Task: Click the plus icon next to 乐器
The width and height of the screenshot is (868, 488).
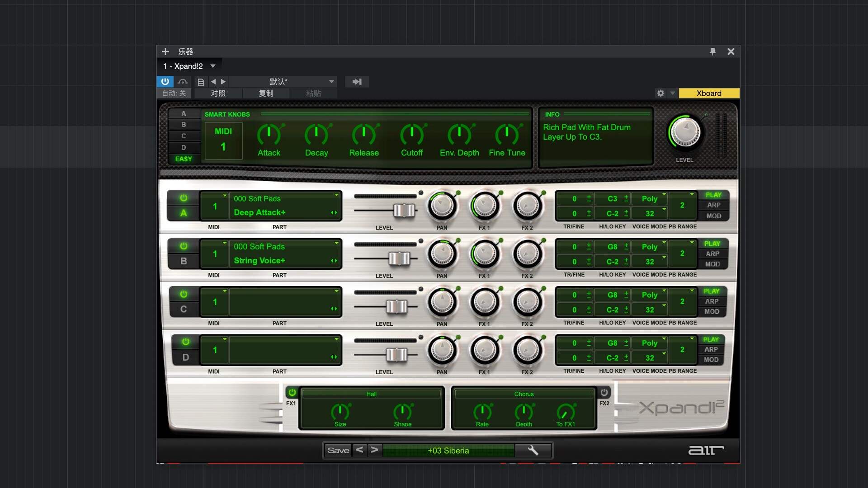Action: pyautogui.click(x=165, y=52)
